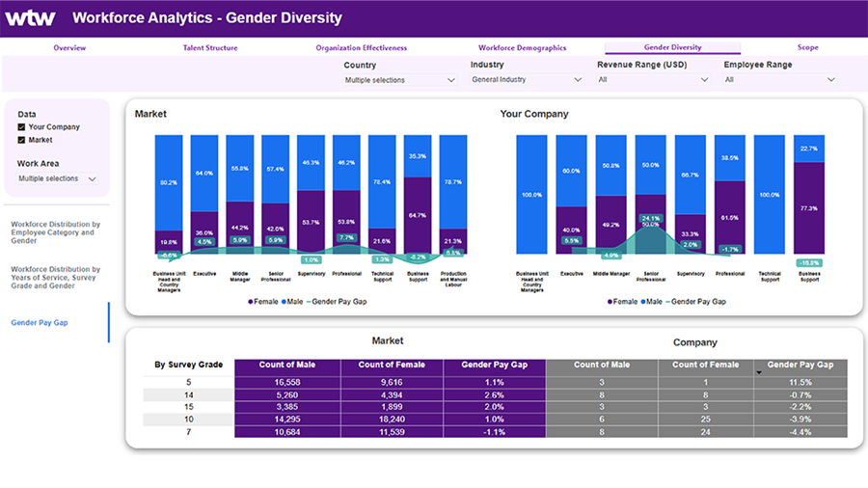Uncheck the Your Company data checkbox

[22, 127]
